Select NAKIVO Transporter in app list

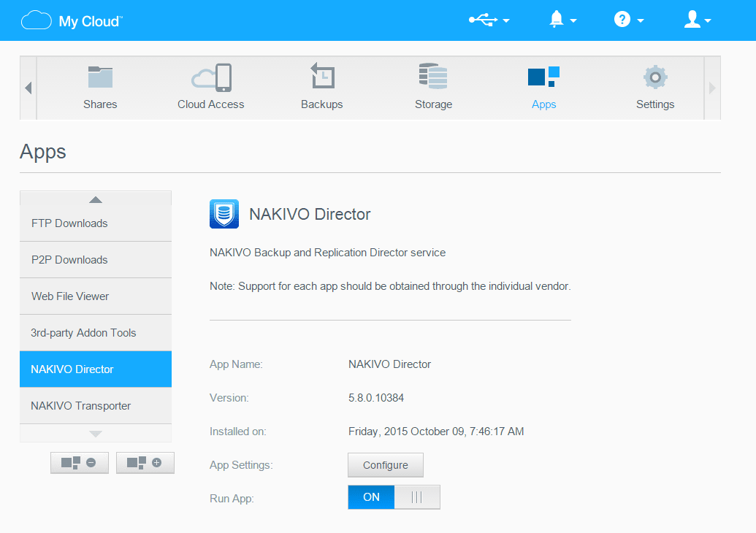96,406
